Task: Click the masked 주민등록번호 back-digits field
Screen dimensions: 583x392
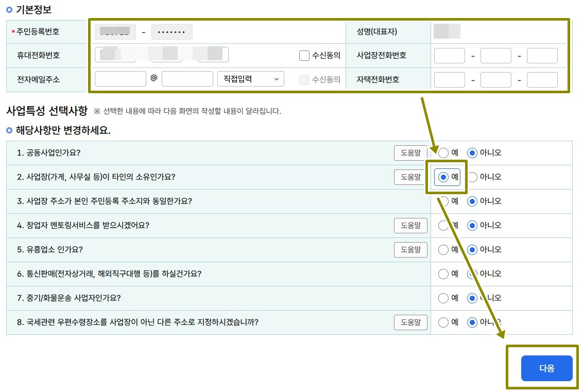Action: point(172,32)
